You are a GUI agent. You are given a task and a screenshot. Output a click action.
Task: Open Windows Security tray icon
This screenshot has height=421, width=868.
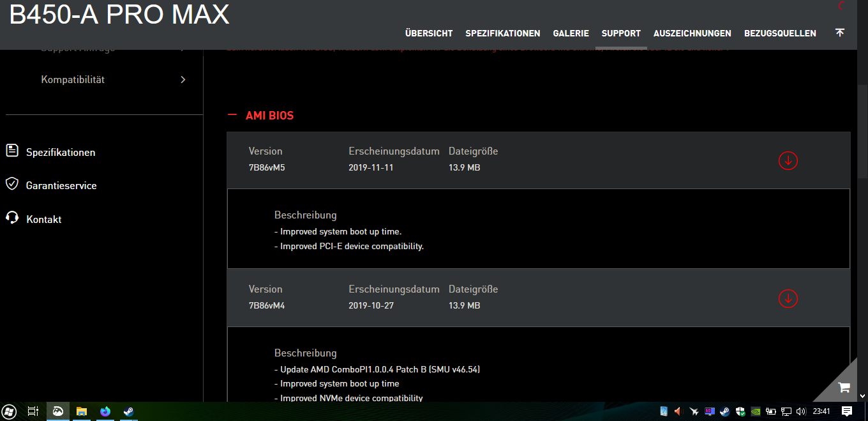[740, 411]
